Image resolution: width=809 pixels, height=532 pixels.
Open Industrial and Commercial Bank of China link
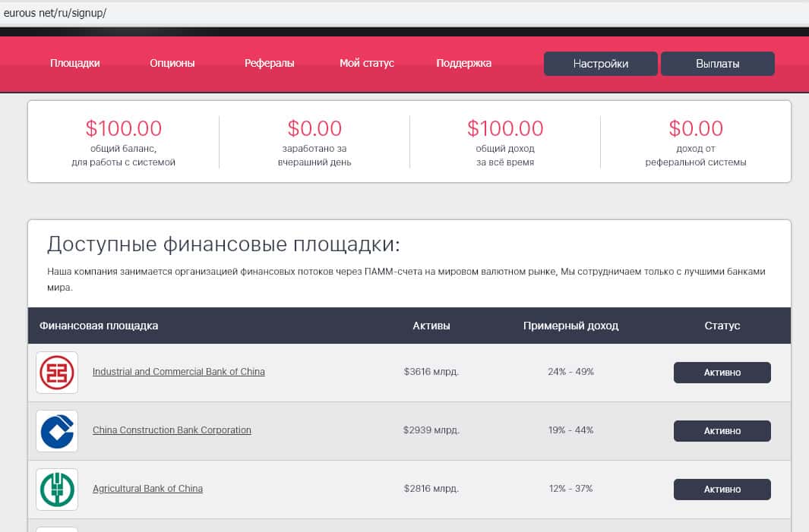(179, 372)
